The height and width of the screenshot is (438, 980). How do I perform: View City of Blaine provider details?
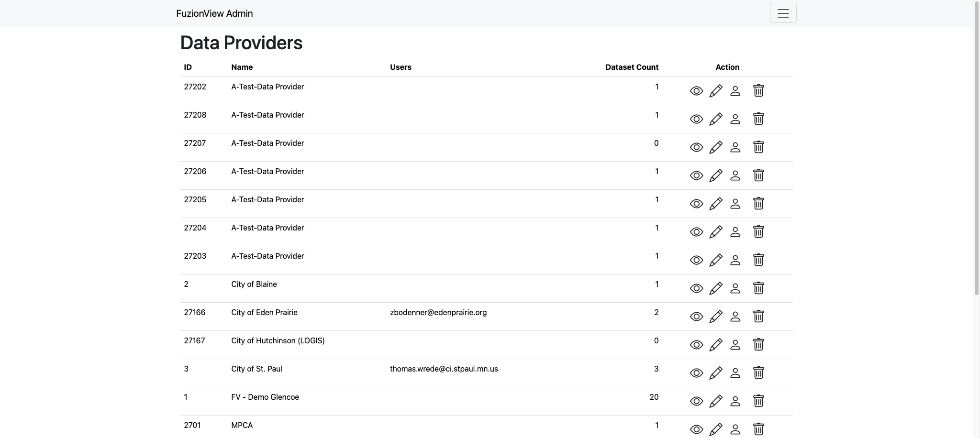point(696,288)
